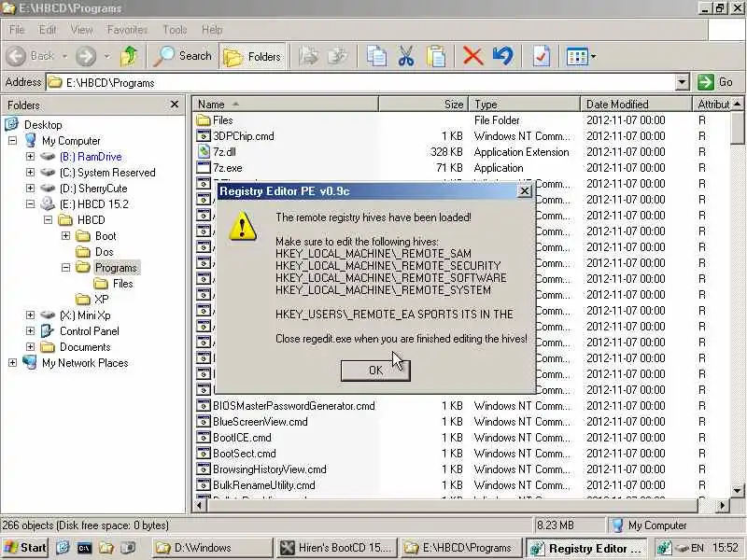This screenshot has height=560, width=747.
Task: Select Documents in the folder tree
Action: coord(85,346)
